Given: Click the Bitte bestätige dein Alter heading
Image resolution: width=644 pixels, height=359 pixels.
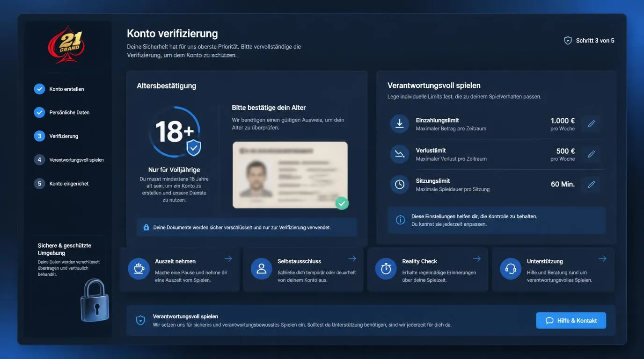Looking at the screenshot, I should click(269, 108).
